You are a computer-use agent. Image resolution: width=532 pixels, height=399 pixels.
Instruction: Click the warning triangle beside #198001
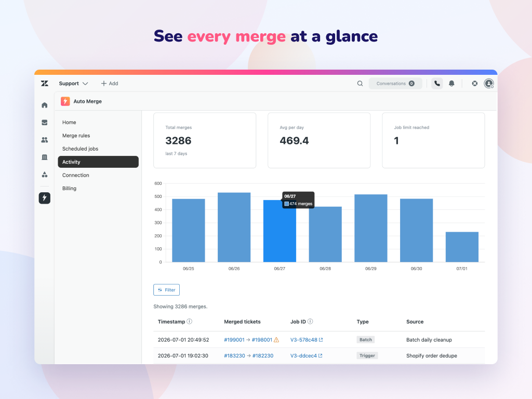[x=276, y=340]
